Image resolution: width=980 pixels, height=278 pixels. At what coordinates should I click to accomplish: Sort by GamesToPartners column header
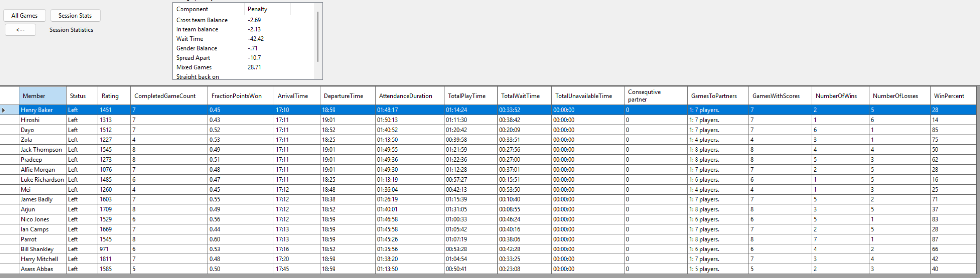[718, 96]
